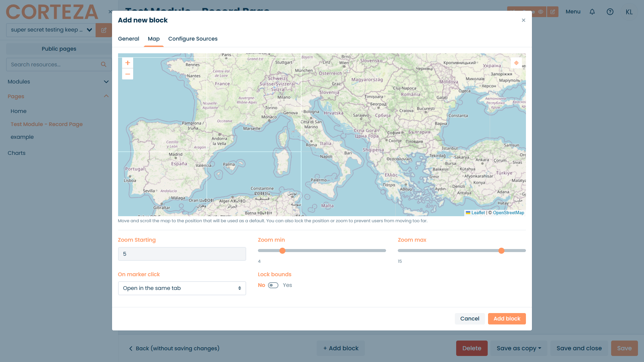Image resolution: width=644 pixels, height=362 pixels.
Task: Cancel the new block dialog
Action: pyautogui.click(x=470, y=319)
